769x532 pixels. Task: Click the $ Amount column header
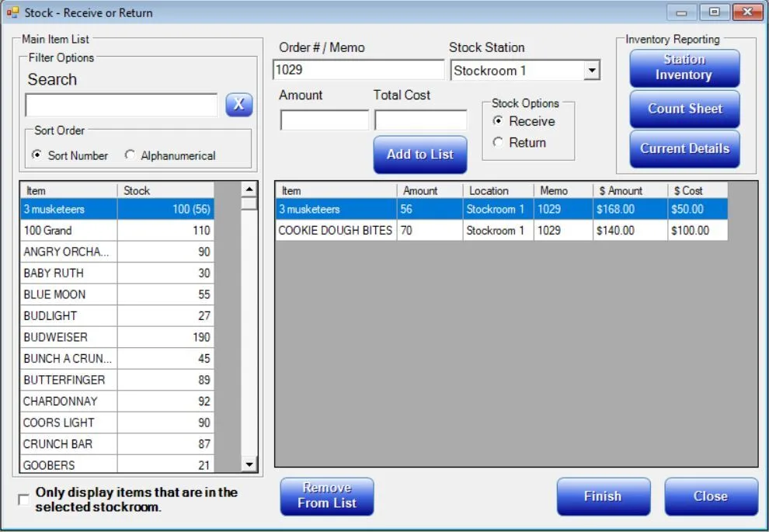point(630,190)
